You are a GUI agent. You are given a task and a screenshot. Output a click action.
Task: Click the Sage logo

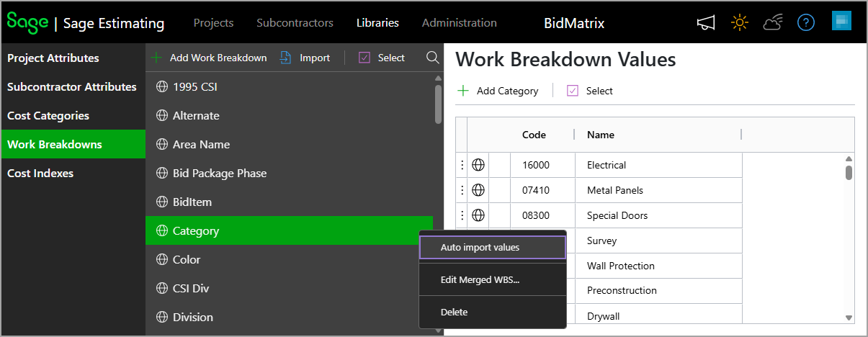(x=27, y=22)
